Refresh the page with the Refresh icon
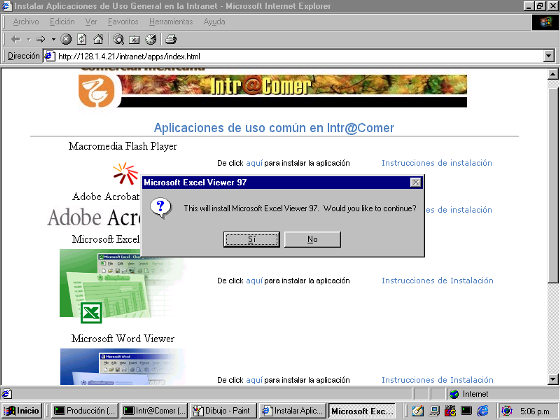The width and height of the screenshot is (560, 420). pos(82,39)
